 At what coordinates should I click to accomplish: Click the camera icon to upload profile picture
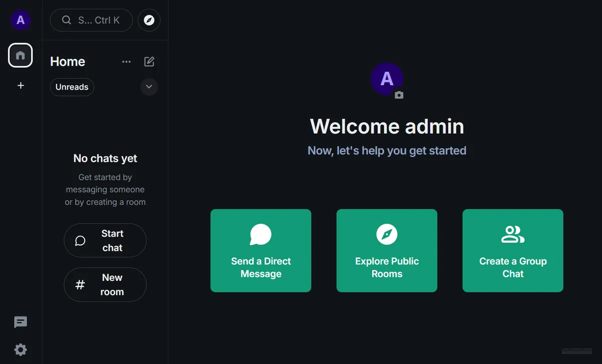[399, 95]
